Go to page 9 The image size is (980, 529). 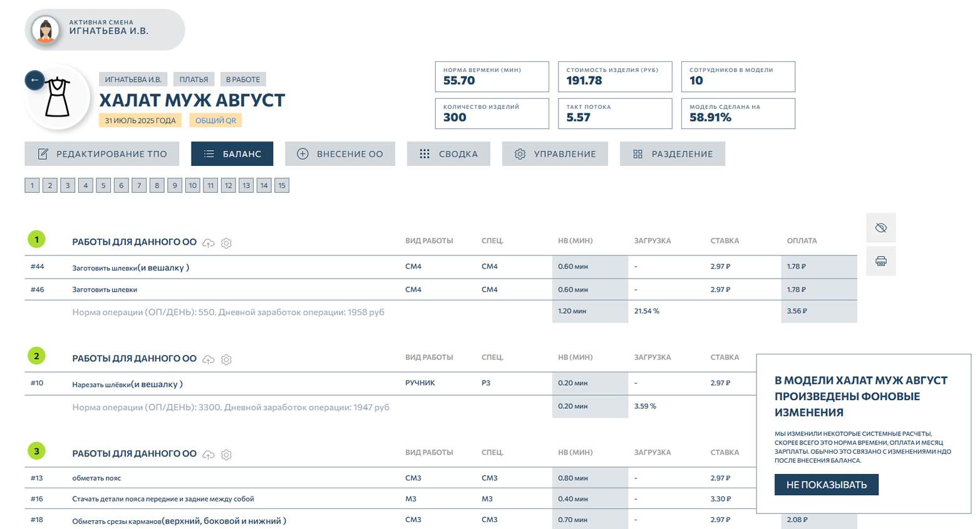coord(175,185)
